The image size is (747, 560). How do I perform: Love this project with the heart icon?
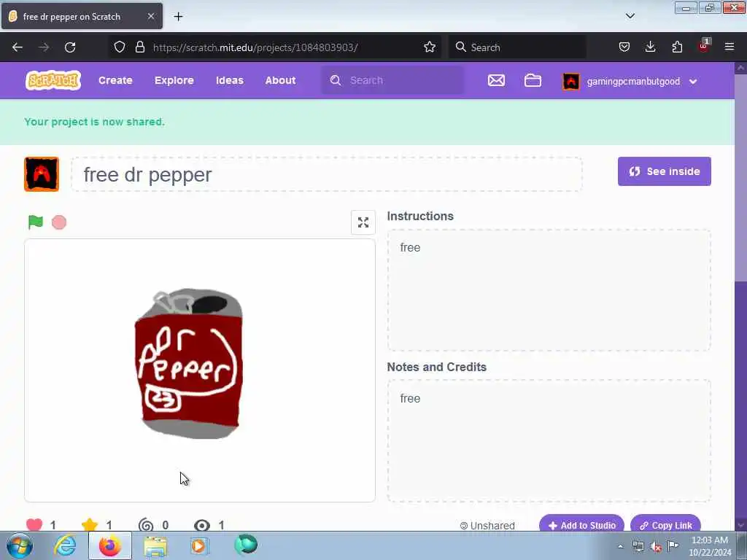click(34, 525)
